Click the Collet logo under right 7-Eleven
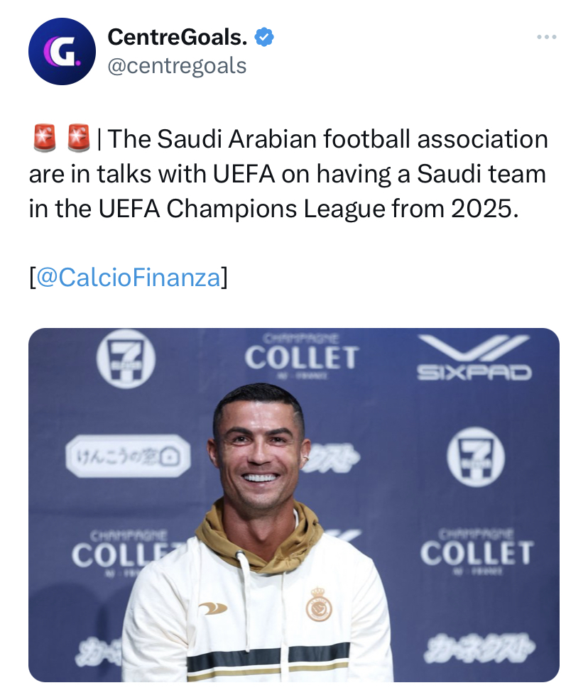 pyautogui.click(x=476, y=552)
